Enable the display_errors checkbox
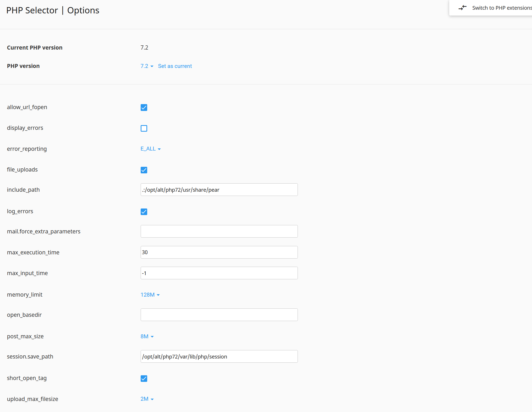The width and height of the screenshot is (532, 412). [x=144, y=128]
